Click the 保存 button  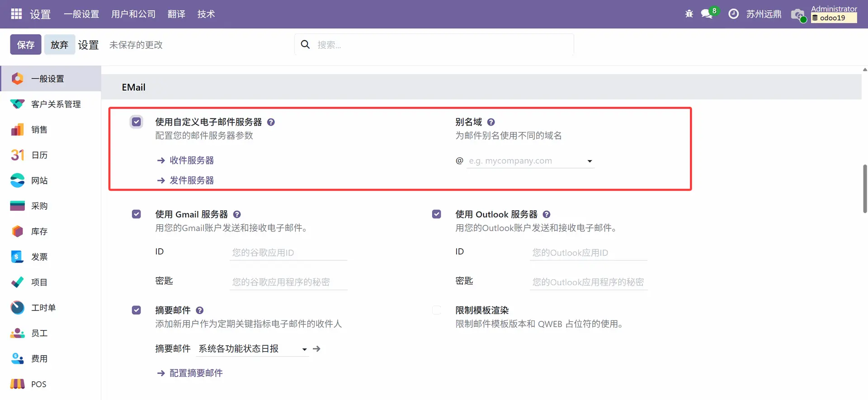pyautogui.click(x=26, y=45)
